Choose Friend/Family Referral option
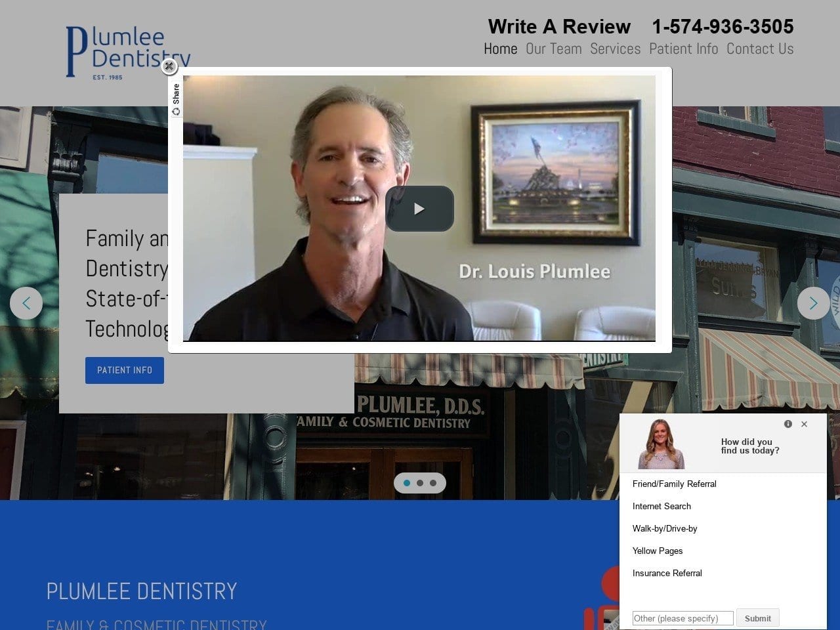 674,484
